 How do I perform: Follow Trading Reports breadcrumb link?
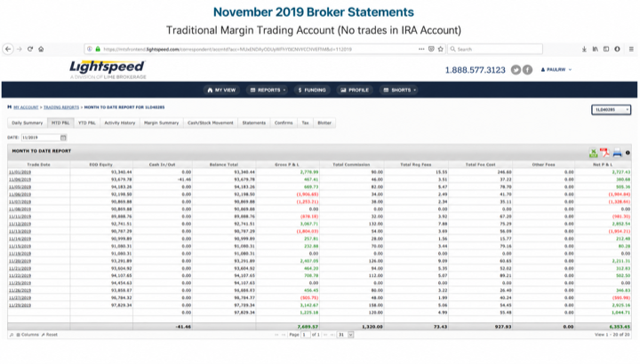pos(61,107)
